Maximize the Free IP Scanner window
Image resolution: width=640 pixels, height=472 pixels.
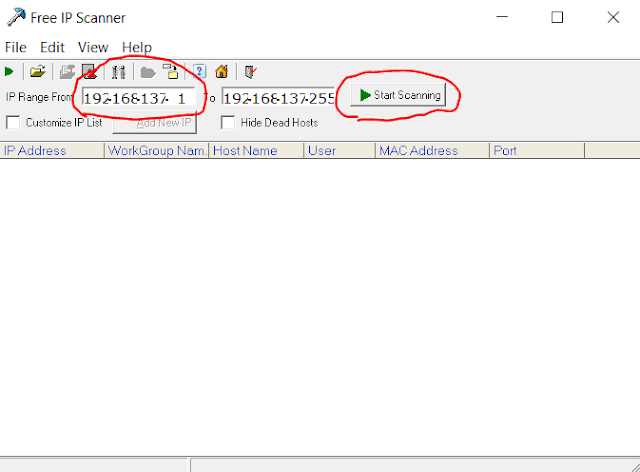click(x=557, y=17)
